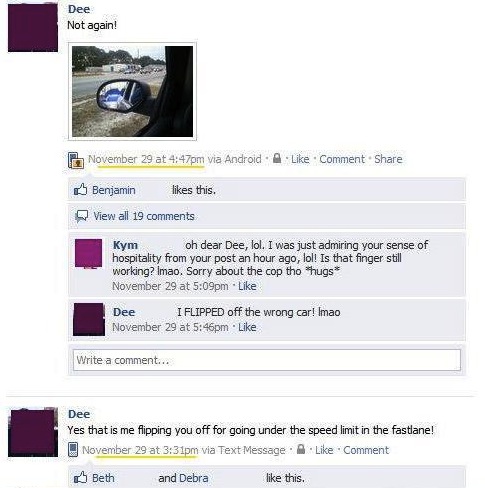This screenshot has width=485, height=488.
Task: Click the mobile phone icon beside 3:31pm timestamp
Action: tap(73, 449)
